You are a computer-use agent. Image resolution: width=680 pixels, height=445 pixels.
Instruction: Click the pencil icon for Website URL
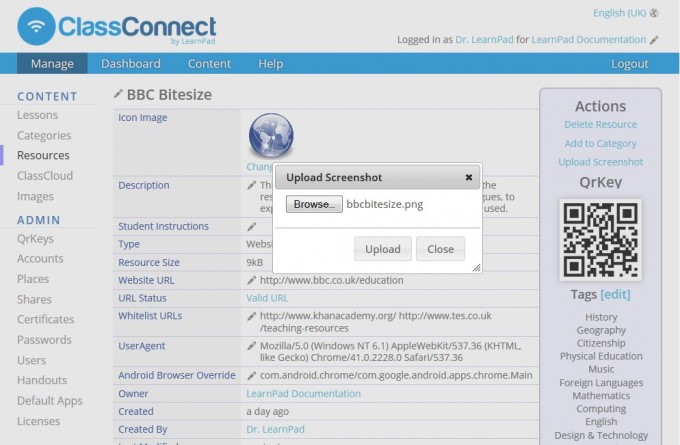pyautogui.click(x=252, y=280)
